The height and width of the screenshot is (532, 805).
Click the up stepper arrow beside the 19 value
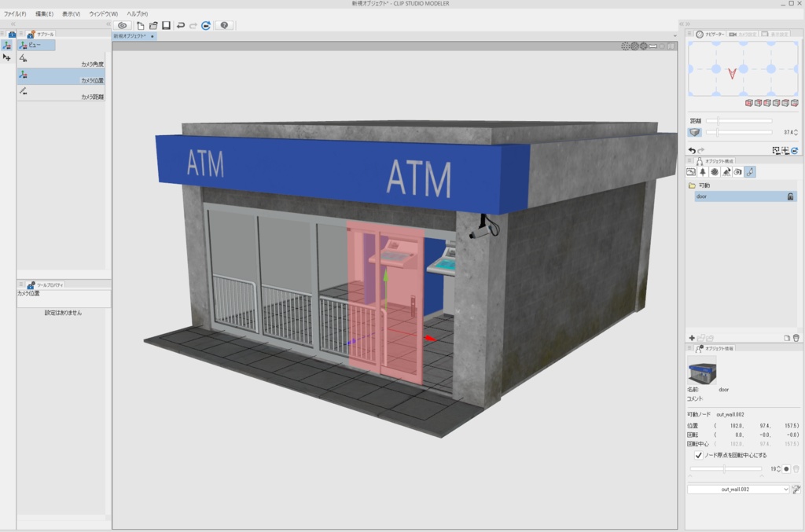(x=779, y=465)
